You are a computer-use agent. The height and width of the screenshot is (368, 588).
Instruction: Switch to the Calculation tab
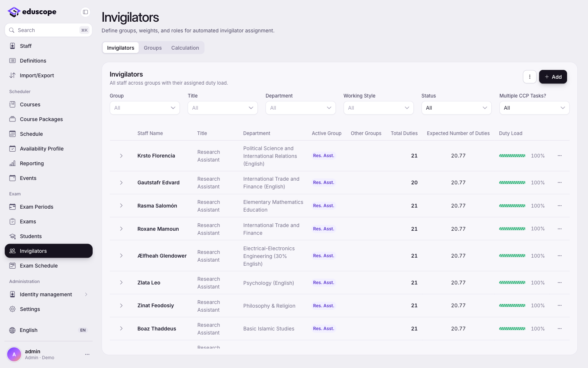(x=185, y=48)
